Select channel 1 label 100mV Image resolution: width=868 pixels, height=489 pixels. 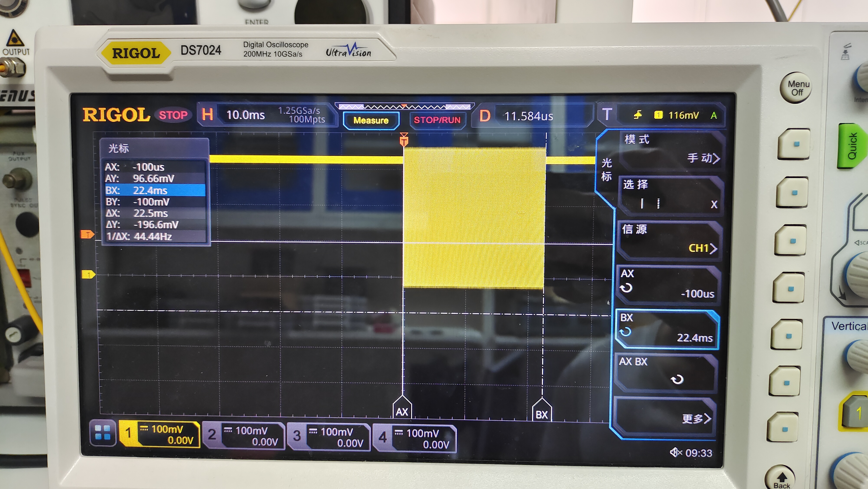(x=167, y=429)
